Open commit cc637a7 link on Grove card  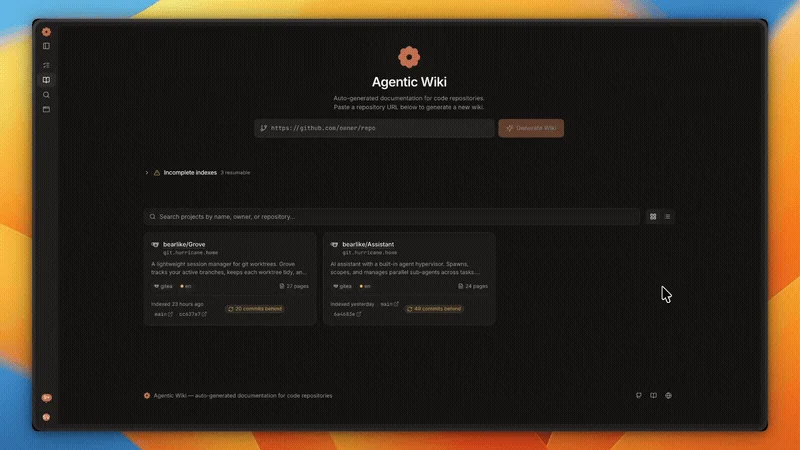(x=192, y=314)
